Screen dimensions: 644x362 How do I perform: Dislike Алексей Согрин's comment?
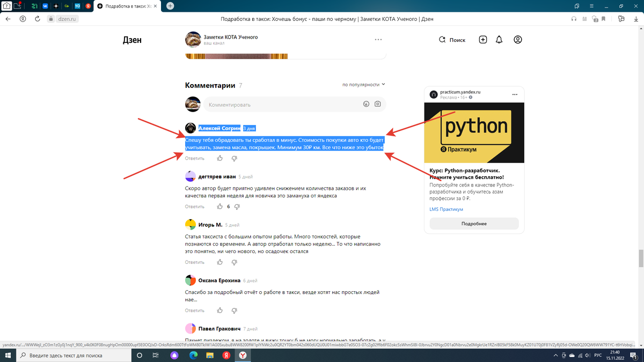235,158
